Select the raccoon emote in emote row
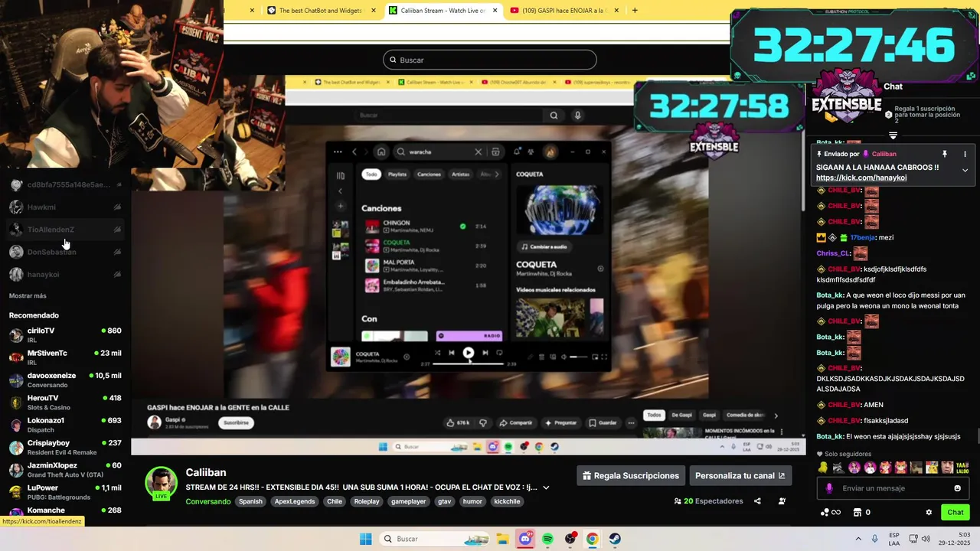Viewport: 980px width, 551px height. (x=838, y=468)
